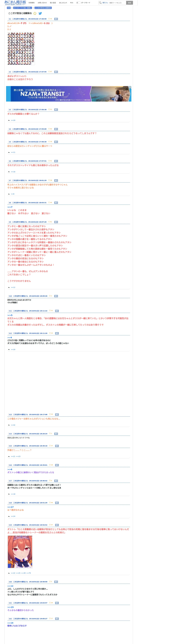
Task: Add thread to favorites with star icon
Action: coord(35,13)
